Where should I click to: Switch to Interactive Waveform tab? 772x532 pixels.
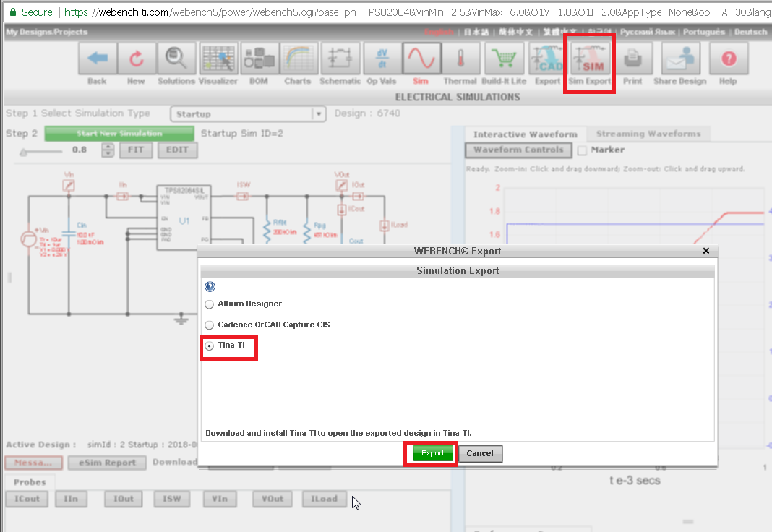(526, 134)
